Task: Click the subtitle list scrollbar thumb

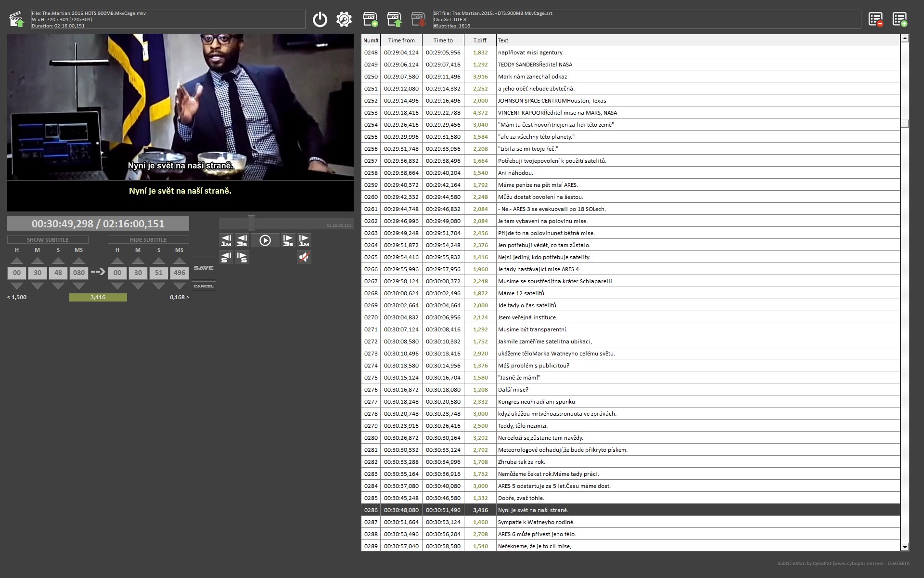Action: click(905, 123)
